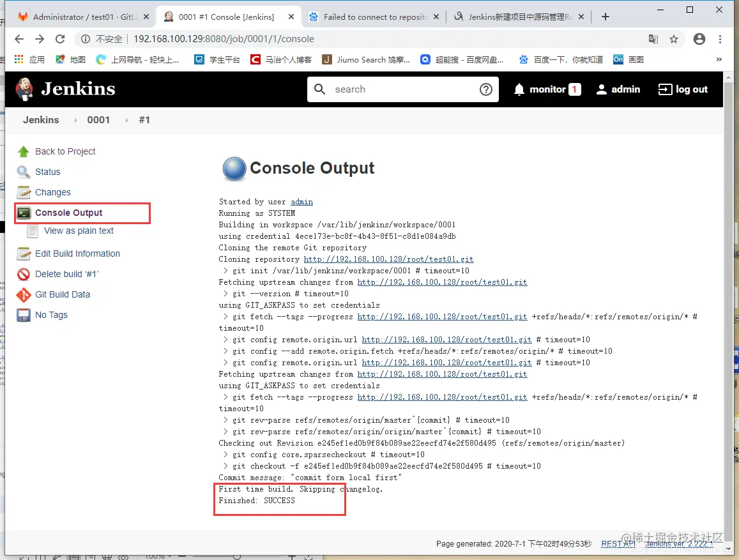
Task: Click the Page generated timestamp footer text
Action: (x=514, y=544)
